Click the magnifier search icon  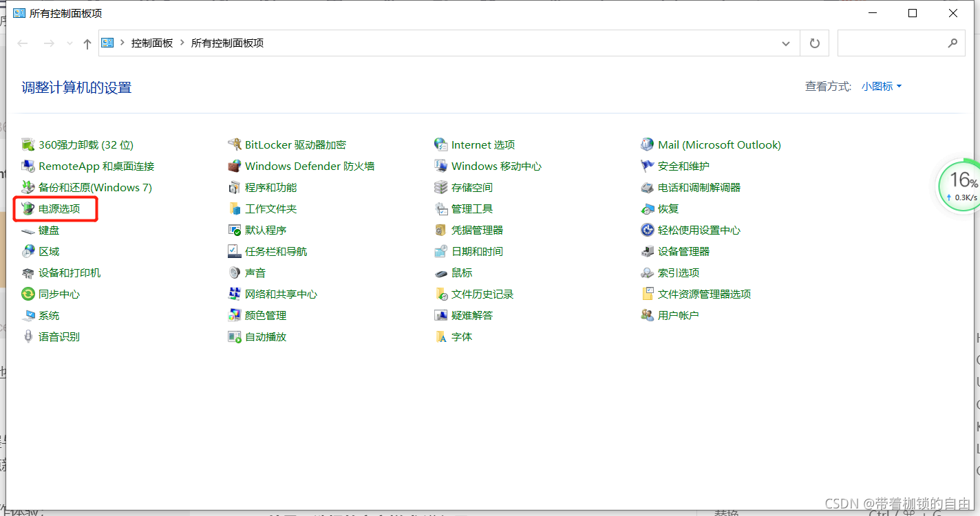(x=952, y=43)
